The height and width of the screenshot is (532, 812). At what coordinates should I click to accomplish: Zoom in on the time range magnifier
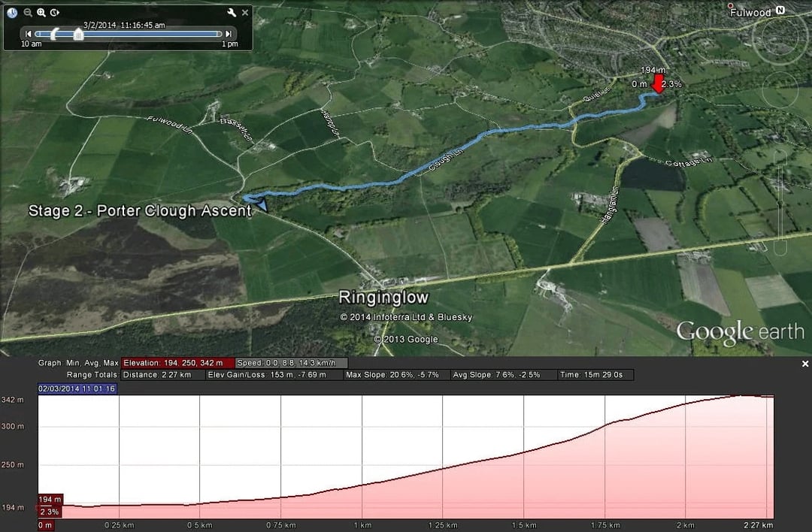click(41, 12)
